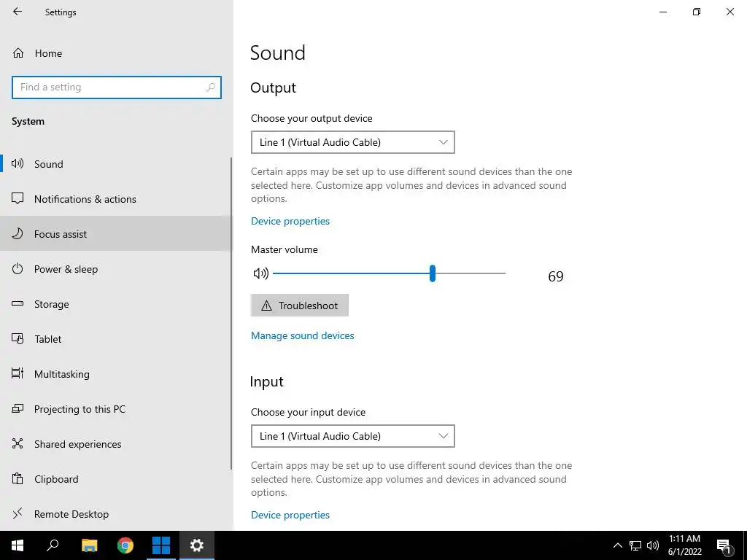This screenshot has height=560, width=747.
Task: Click the Power & sleep icon
Action: [x=18, y=268]
